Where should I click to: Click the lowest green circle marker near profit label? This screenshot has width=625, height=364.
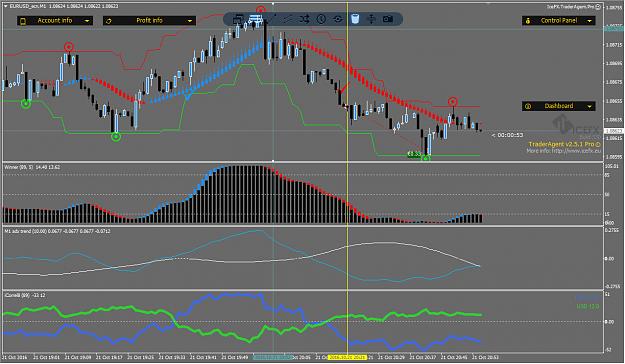(426, 158)
